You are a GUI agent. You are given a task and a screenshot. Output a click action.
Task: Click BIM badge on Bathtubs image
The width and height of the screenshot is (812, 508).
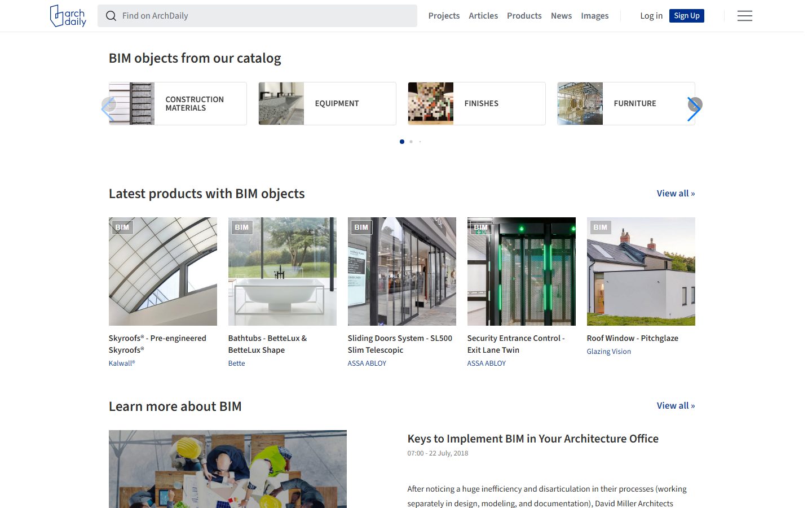[242, 227]
